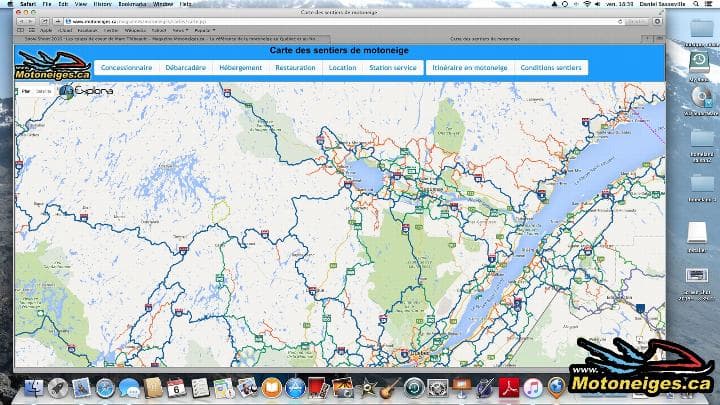
Task: Open Spotlight search magnifier
Action: 696,4
